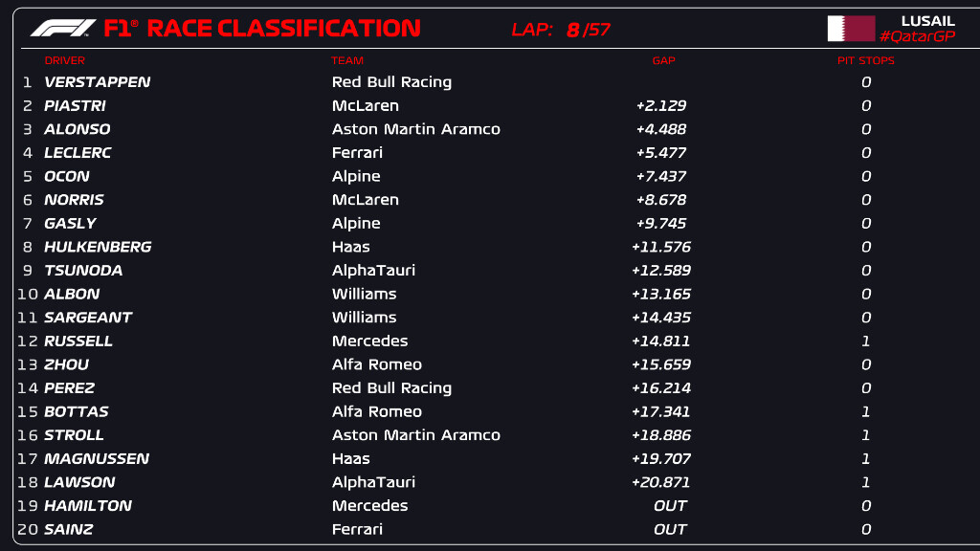Click the LUSAIL circuit label

click(x=927, y=21)
